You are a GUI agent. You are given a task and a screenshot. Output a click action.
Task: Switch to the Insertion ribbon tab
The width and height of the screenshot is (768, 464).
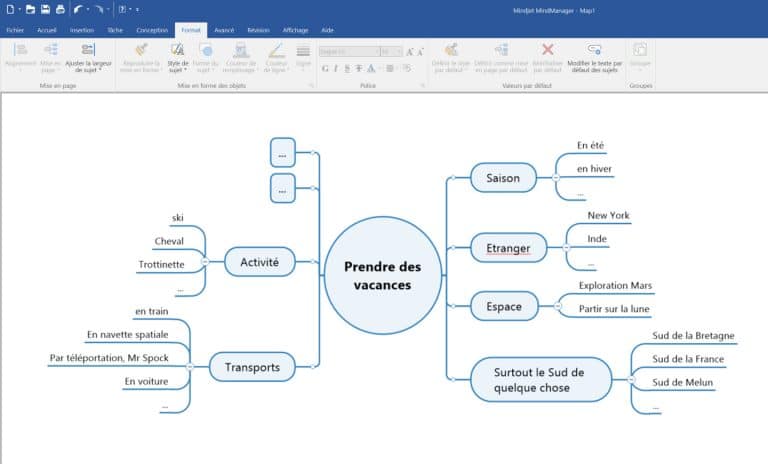pyautogui.click(x=82, y=30)
